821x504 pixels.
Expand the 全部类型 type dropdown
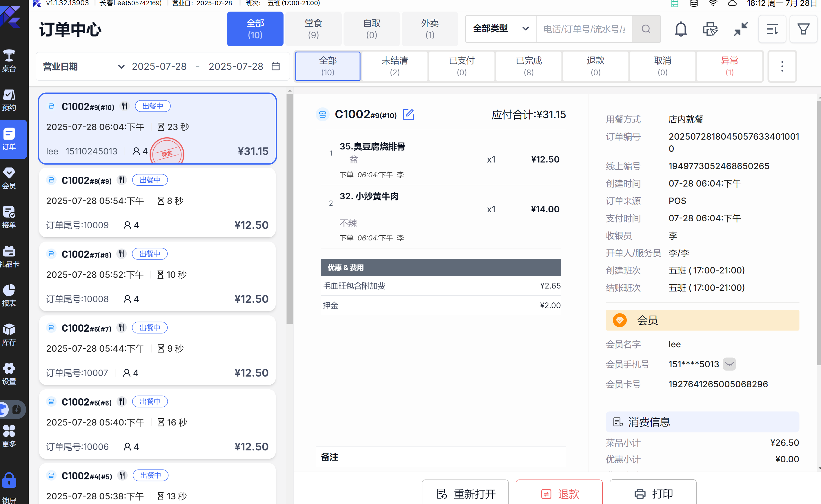501,29
